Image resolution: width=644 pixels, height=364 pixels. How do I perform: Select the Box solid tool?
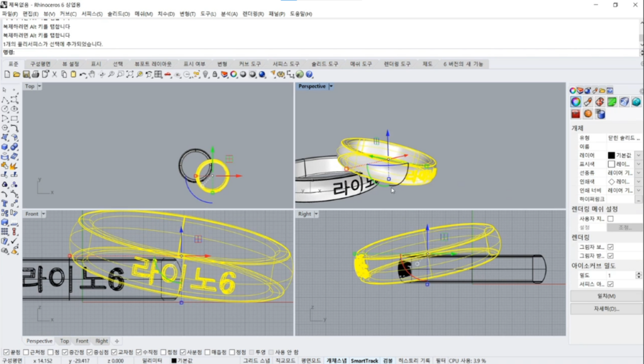pyautogui.click(x=5, y=147)
